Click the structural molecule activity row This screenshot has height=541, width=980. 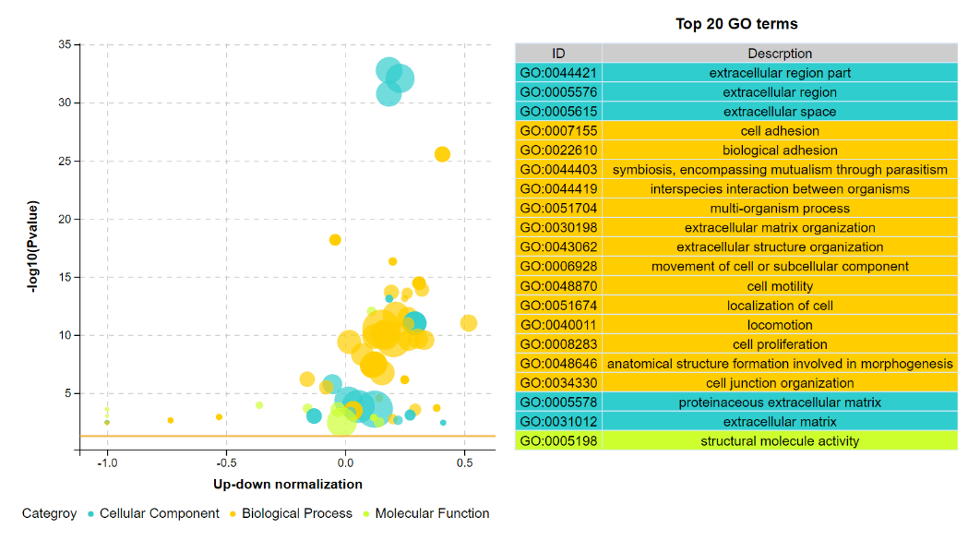click(x=736, y=441)
